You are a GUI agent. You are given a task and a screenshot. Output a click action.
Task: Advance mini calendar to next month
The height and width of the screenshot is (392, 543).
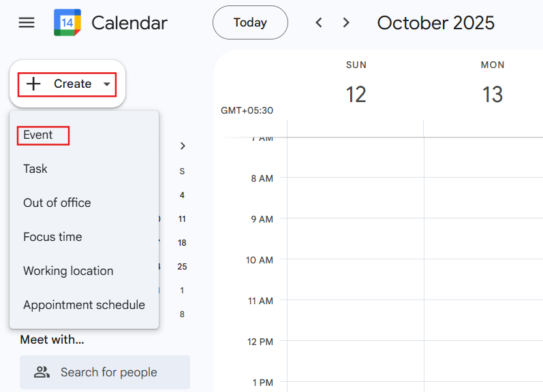(x=182, y=146)
